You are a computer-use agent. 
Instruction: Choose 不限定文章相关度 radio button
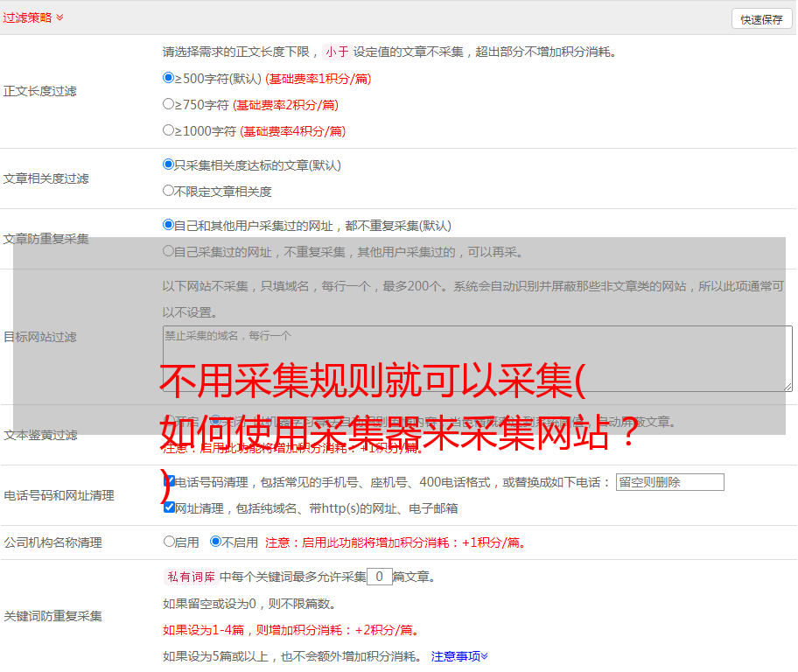click(x=169, y=191)
